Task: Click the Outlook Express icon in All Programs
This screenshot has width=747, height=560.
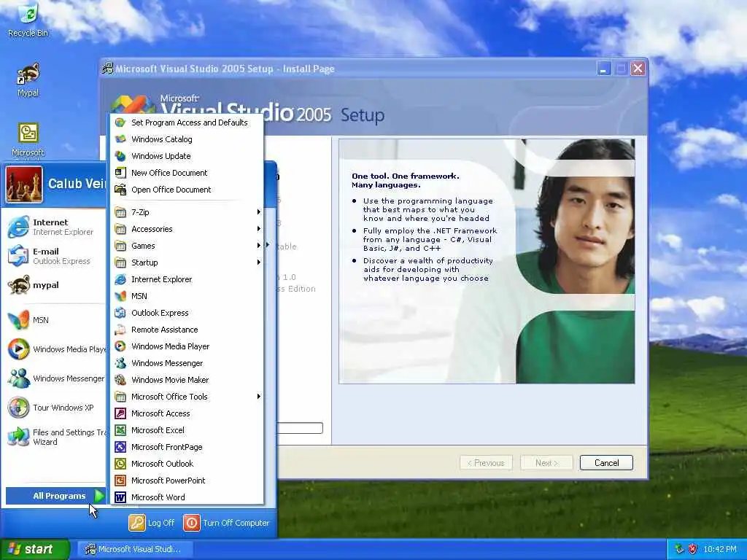Action: [x=120, y=313]
